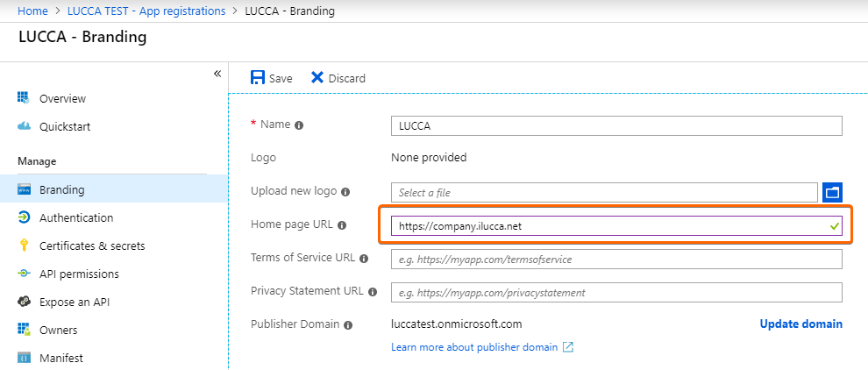Open the Owners page
Image resolution: width=868 pixels, height=370 pixels.
coord(58,331)
